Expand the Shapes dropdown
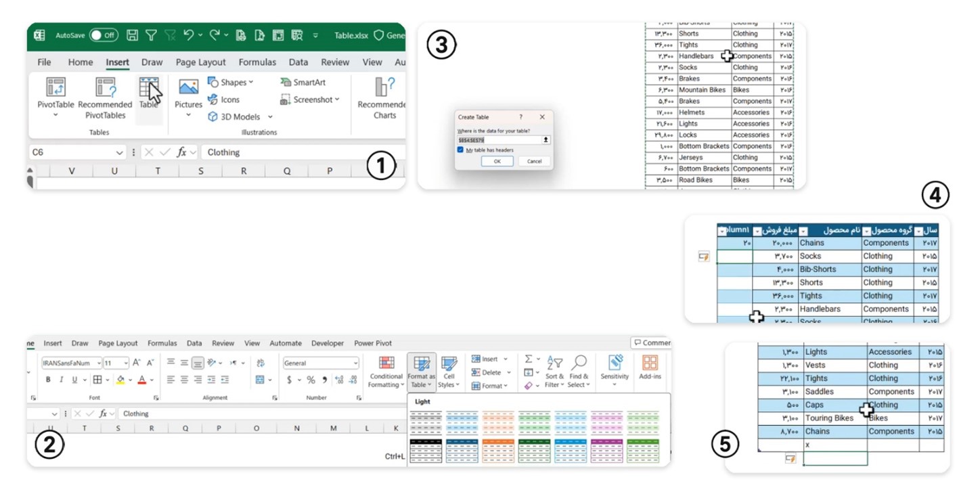 (x=230, y=83)
